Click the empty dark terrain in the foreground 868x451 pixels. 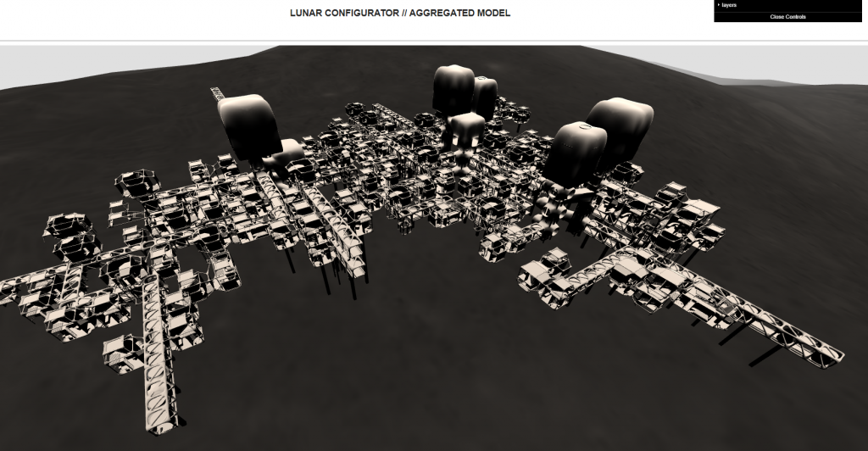(424, 381)
